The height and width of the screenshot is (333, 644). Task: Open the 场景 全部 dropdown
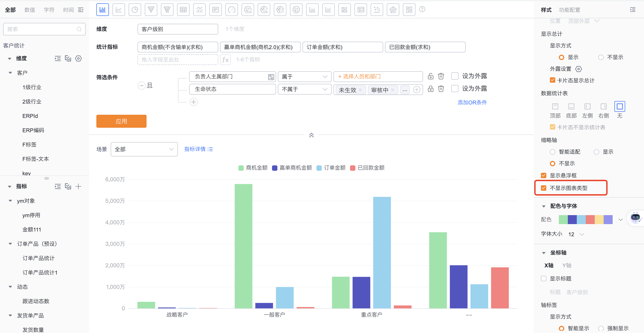tap(144, 149)
